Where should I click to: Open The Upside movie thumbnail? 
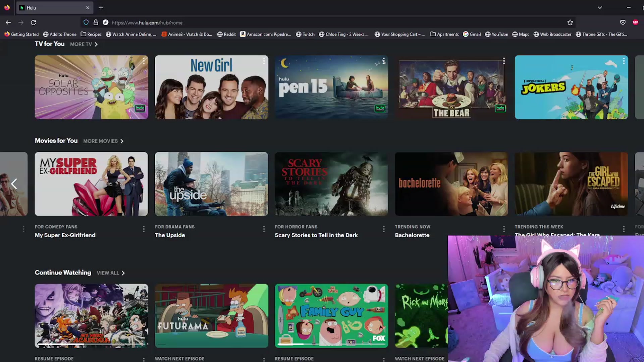(211, 184)
